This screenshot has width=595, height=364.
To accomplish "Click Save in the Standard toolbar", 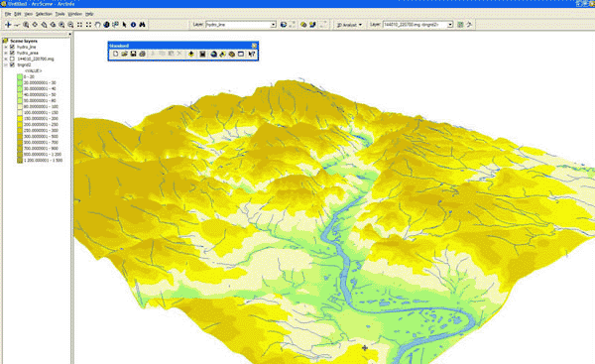I will [x=133, y=55].
